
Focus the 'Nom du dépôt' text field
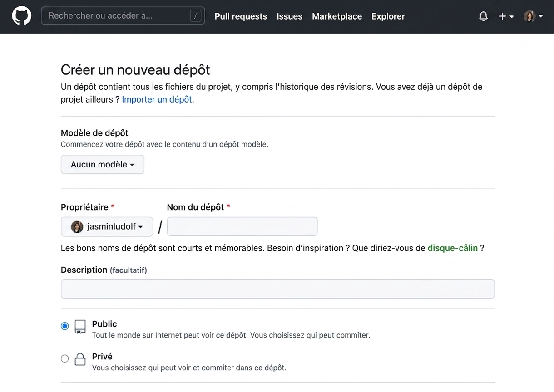[242, 226]
